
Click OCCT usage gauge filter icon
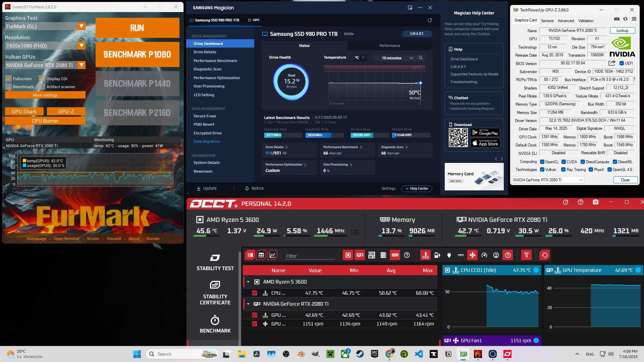pos(496,255)
